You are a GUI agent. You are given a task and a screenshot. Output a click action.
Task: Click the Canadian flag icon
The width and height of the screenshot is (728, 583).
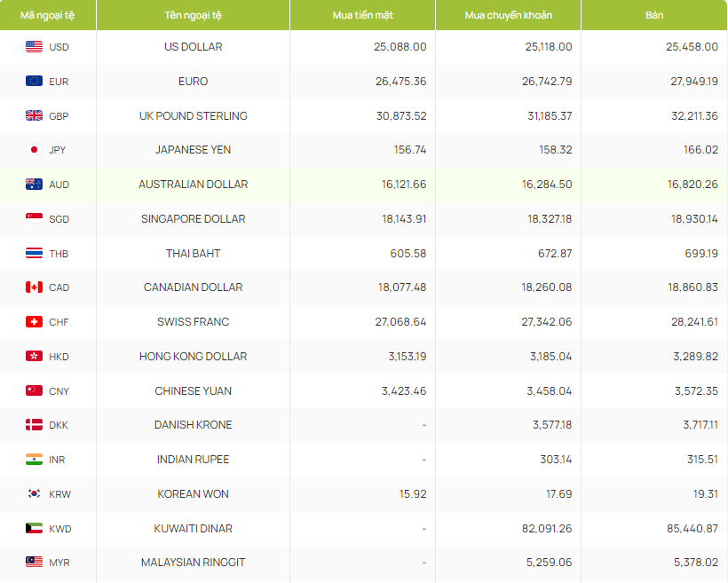coord(35,288)
